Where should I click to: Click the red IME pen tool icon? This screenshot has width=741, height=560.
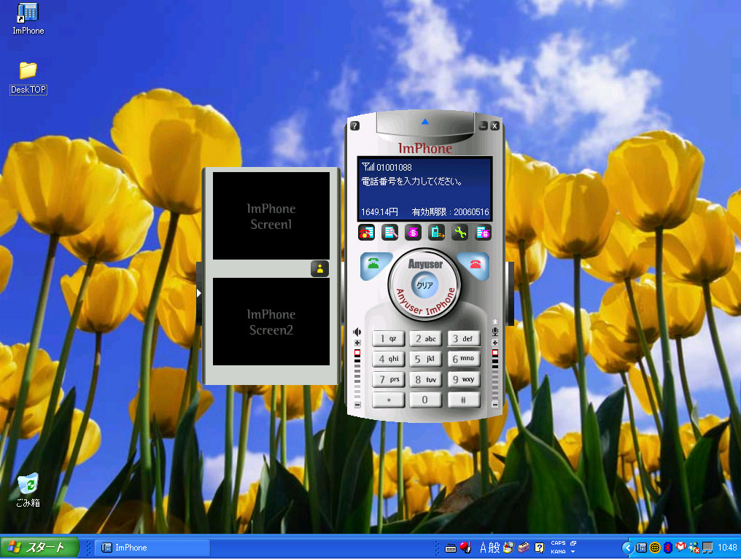coord(465,548)
